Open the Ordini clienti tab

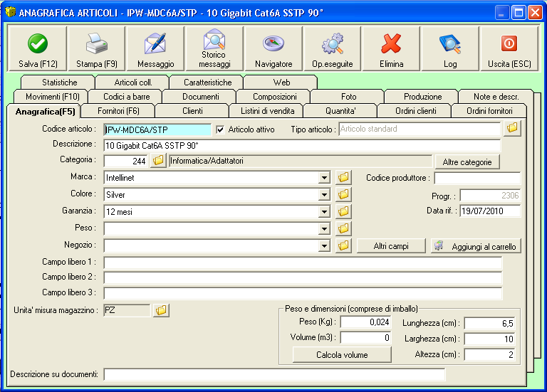415,111
